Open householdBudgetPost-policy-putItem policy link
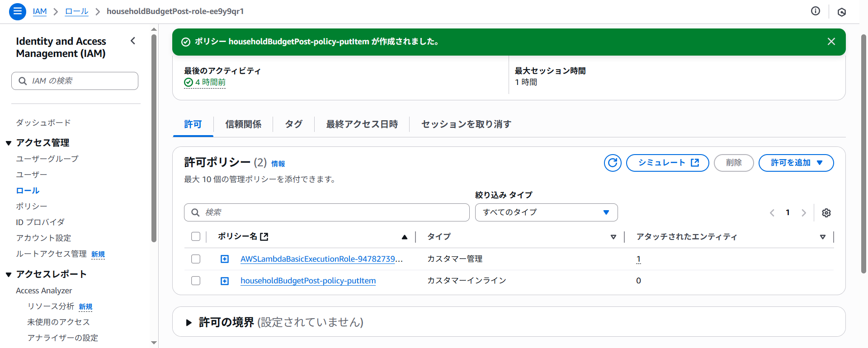Viewport: 868px width, 348px height. click(308, 281)
